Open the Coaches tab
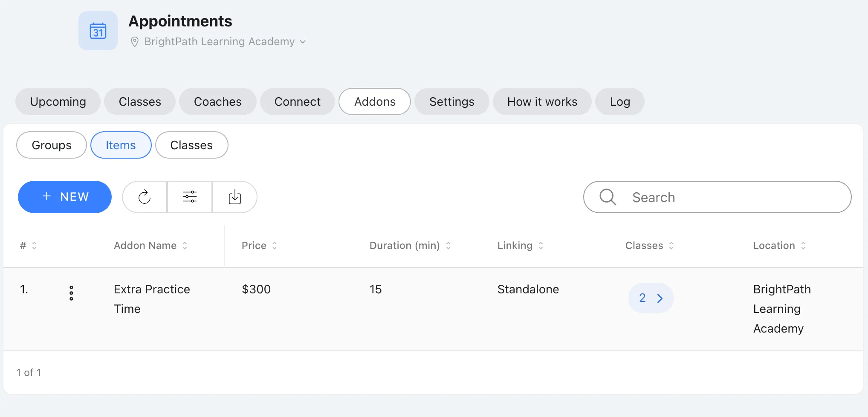 pyautogui.click(x=218, y=101)
